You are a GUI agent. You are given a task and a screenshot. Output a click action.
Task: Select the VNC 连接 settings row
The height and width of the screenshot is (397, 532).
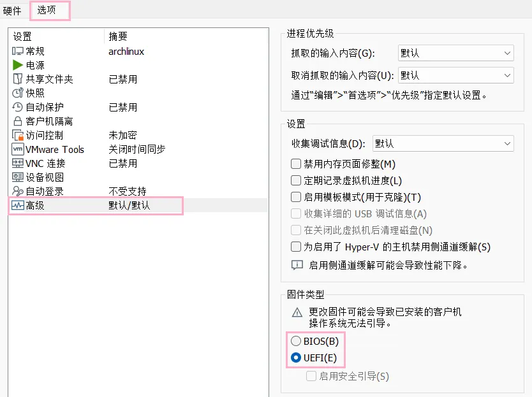click(138, 163)
